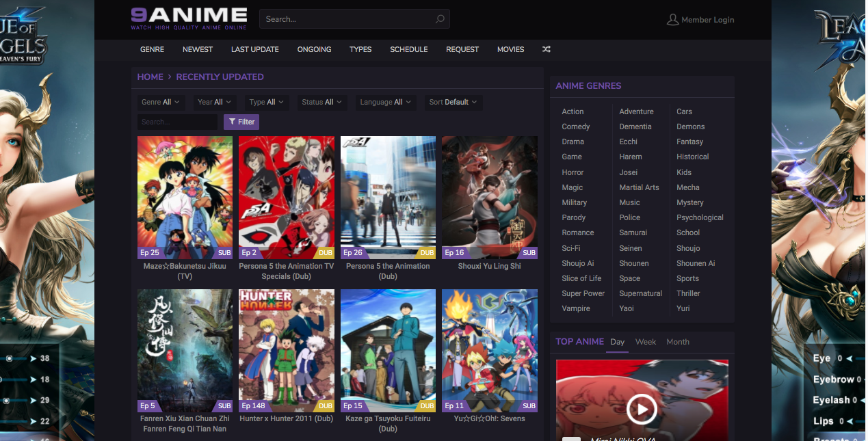The image size is (868, 441).
Task: Click the Member Login user icon
Action: pos(673,20)
